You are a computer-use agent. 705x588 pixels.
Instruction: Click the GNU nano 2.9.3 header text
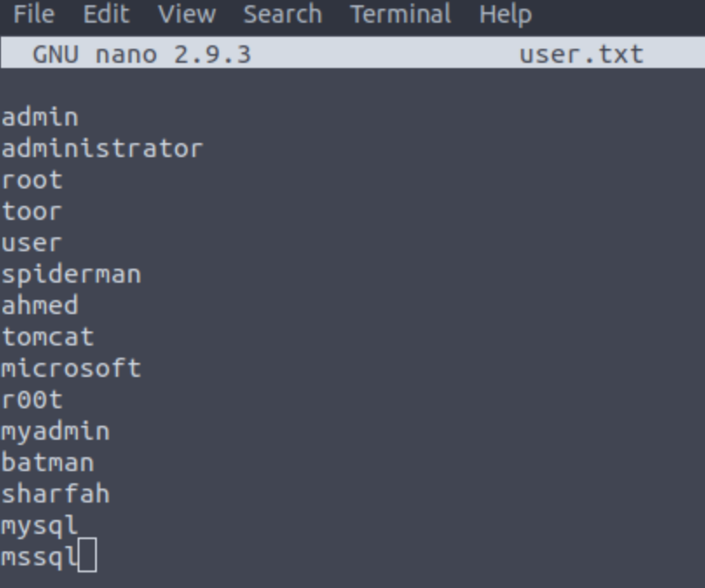(x=141, y=55)
